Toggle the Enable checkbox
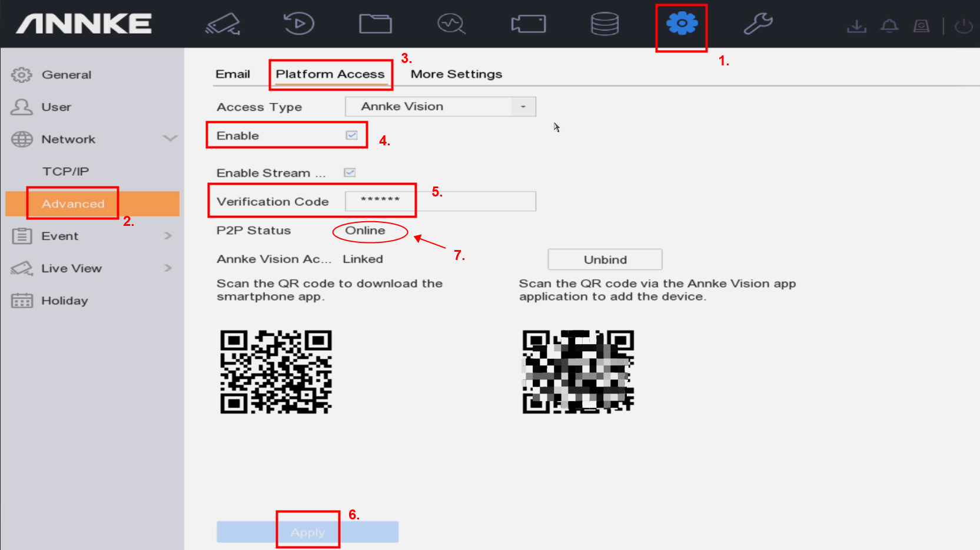The height and width of the screenshot is (550, 980). click(352, 135)
